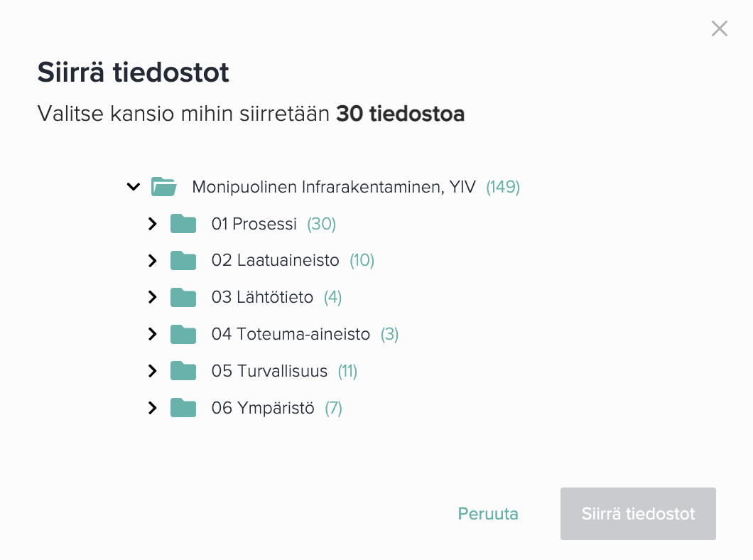Click the 02 Laatuaineisto folder icon
753x560 pixels.
pos(183,260)
